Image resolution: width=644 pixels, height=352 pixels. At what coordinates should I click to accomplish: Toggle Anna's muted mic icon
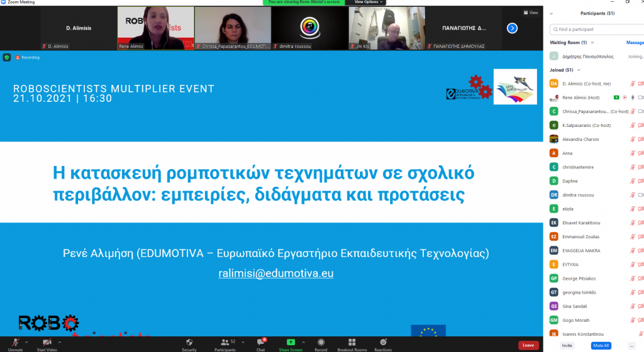[633, 153]
